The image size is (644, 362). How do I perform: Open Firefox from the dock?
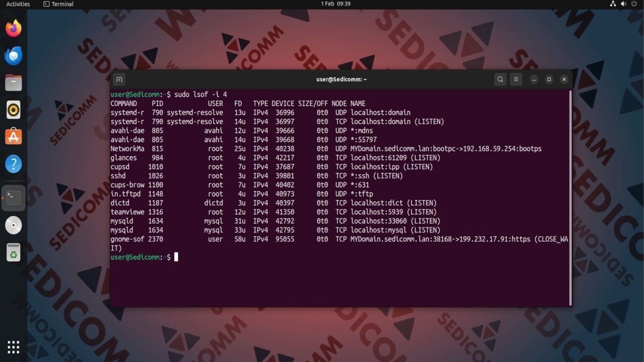coord(13,28)
